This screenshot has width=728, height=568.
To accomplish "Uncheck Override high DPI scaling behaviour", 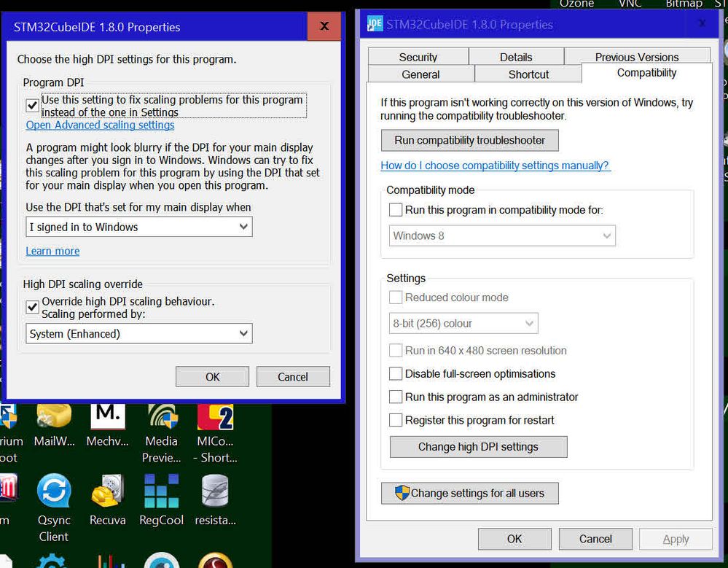I will tap(32, 307).
